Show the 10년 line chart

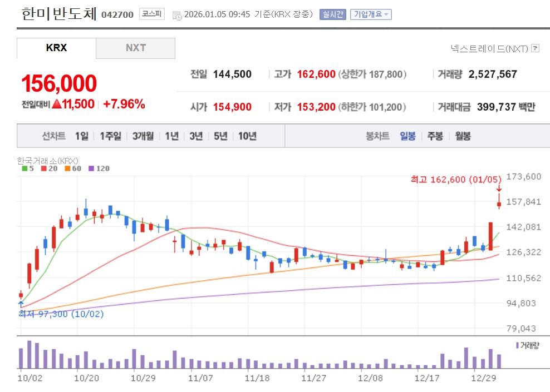point(247,136)
